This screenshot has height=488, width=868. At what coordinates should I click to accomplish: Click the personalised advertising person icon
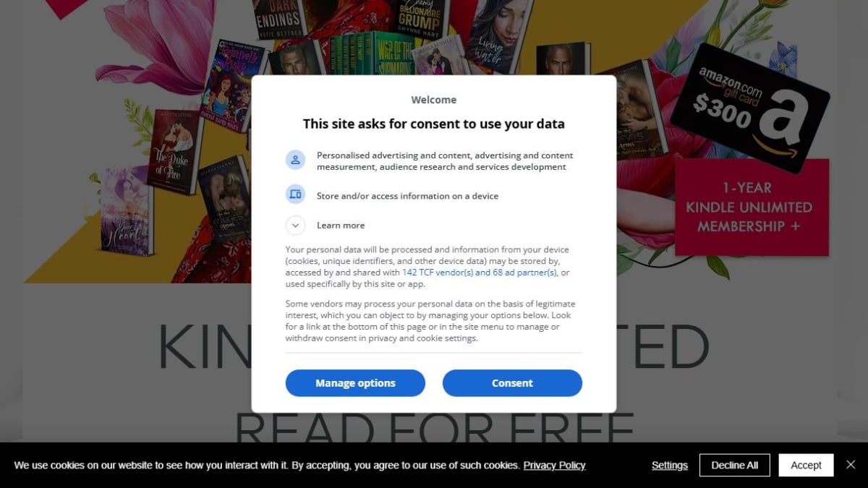[295, 160]
